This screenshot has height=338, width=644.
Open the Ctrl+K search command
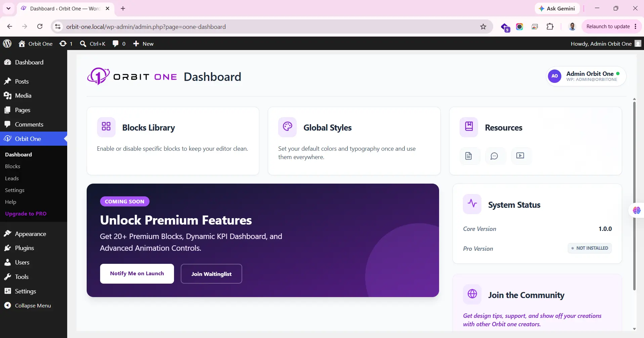pyautogui.click(x=93, y=44)
